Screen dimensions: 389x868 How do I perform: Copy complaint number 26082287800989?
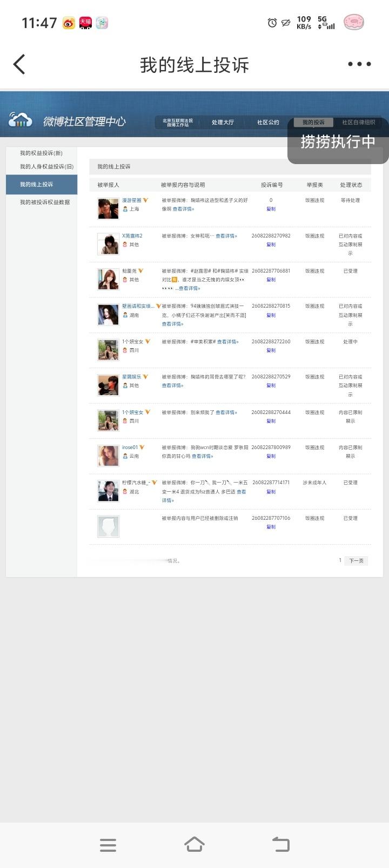tap(271, 456)
